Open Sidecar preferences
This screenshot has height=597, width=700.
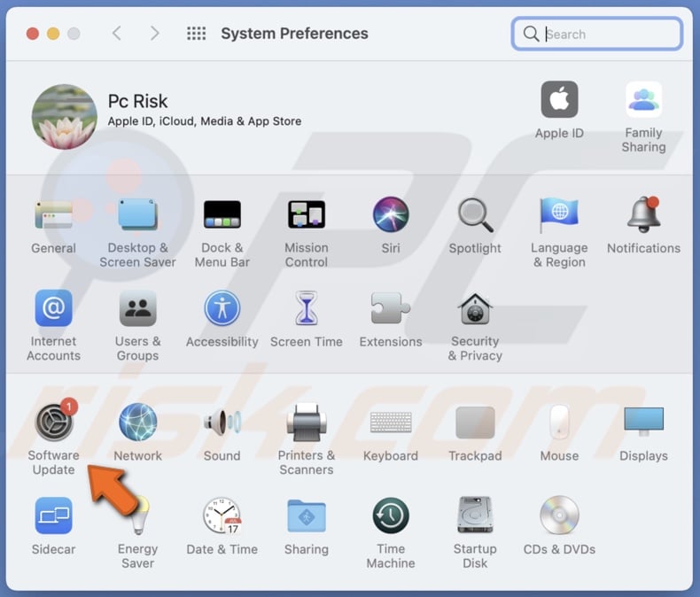coord(53,516)
